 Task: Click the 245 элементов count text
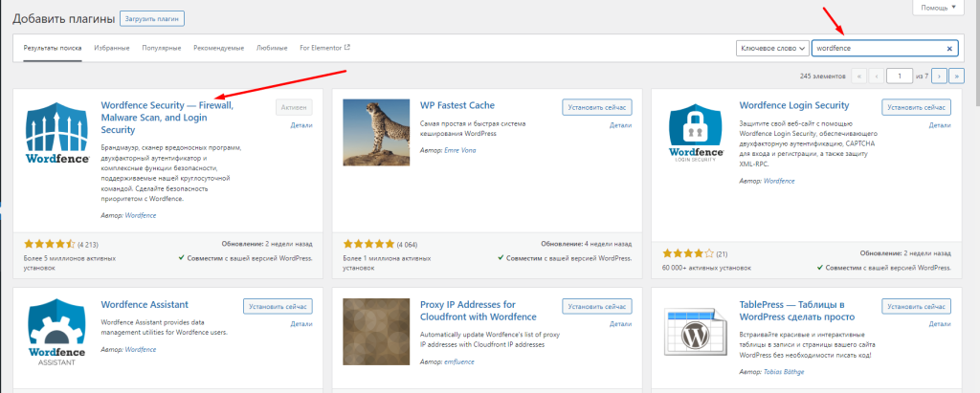tap(822, 76)
